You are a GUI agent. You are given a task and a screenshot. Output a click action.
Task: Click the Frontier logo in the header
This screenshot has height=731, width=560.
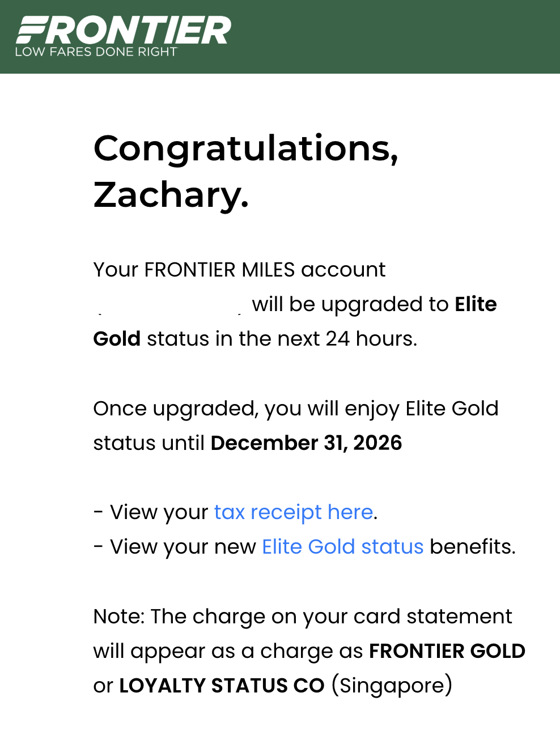123,30
